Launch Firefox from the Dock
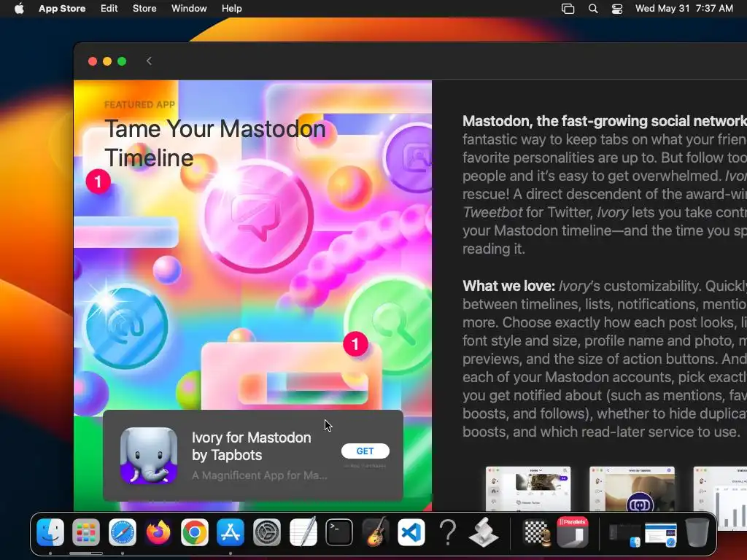 [158, 532]
